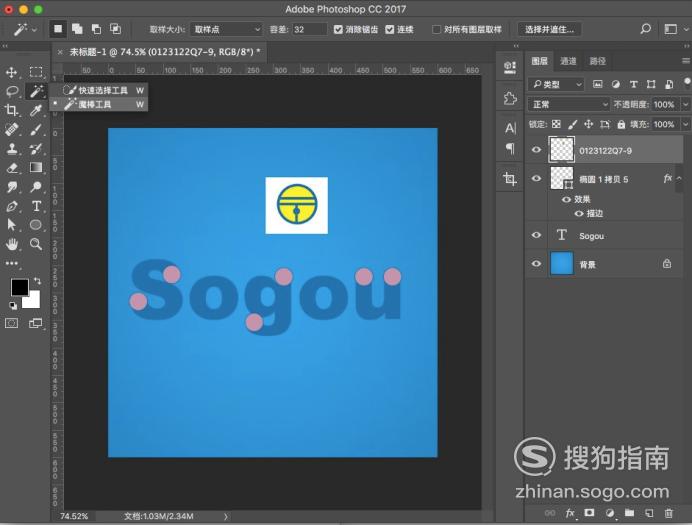
Task: Select the History Brush tool
Action: (x=36, y=149)
